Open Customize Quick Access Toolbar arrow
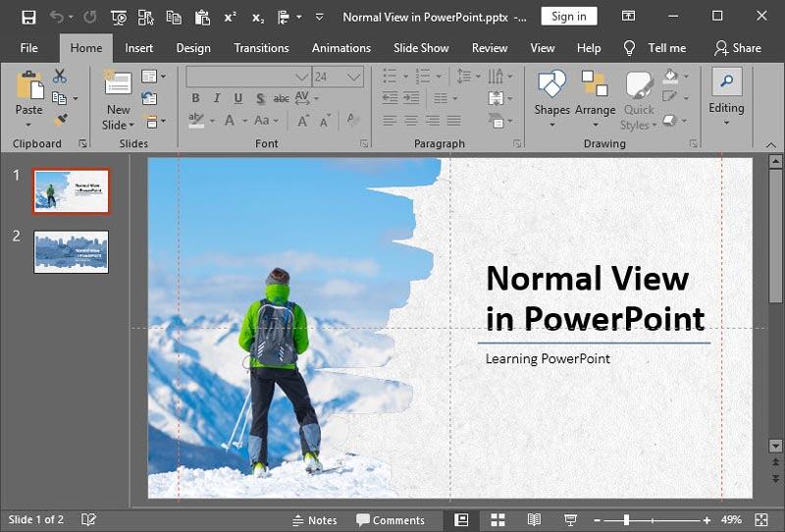785x532 pixels. [x=319, y=18]
